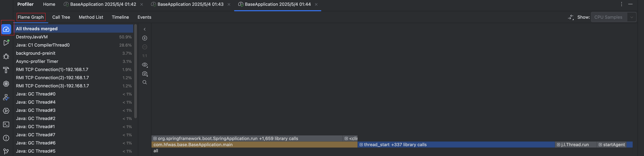
Task: Click the zoom in plus icon
Action: click(x=145, y=38)
